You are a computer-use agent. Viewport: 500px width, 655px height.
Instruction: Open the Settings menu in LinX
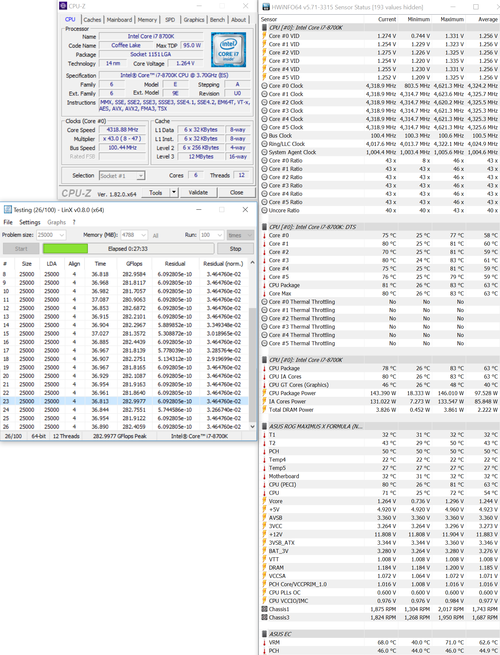(x=30, y=222)
